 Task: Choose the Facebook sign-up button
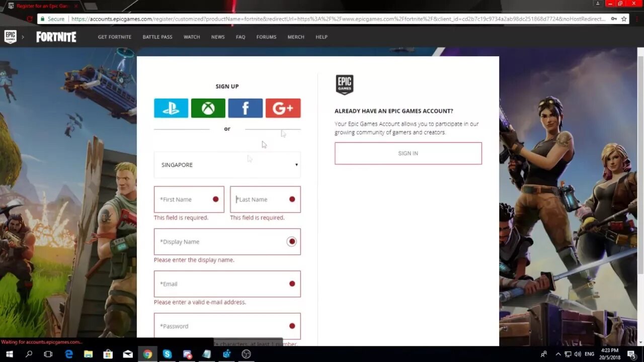(x=246, y=108)
